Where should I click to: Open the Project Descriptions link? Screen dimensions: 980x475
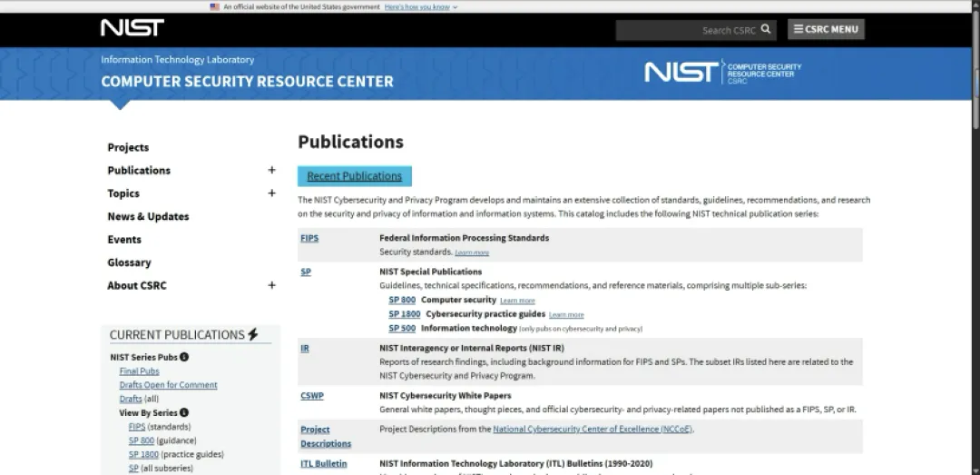(x=326, y=436)
